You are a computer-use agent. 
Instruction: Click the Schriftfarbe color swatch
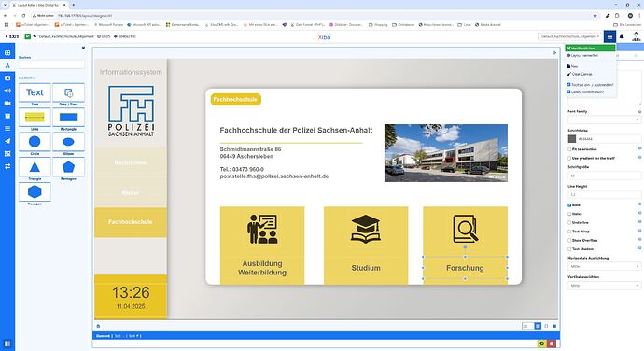[x=572, y=139]
